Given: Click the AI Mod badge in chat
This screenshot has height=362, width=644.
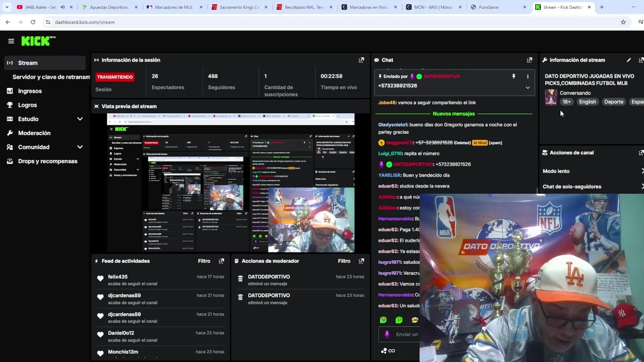Looking at the screenshot, I should [x=479, y=143].
